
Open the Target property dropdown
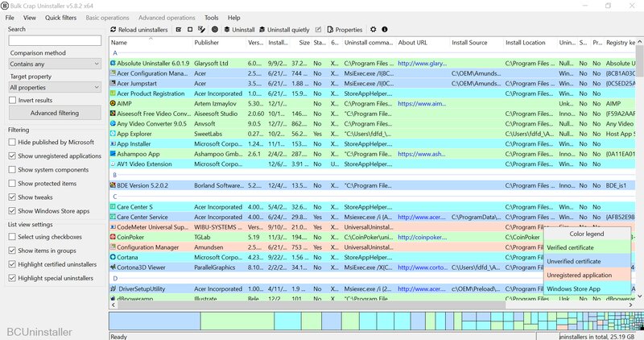click(x=55, y=88)
